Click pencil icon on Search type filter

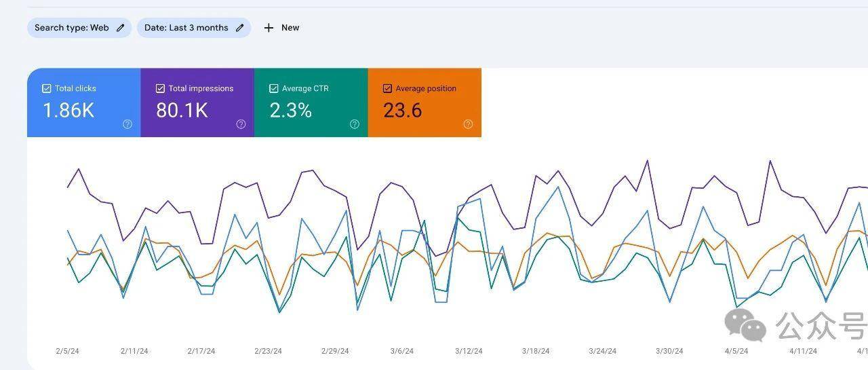click(121, 28)
